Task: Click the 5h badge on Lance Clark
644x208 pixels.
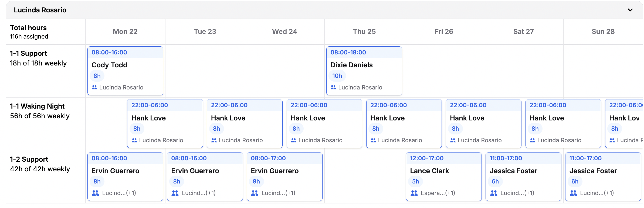Action: [x=415, y=181]
